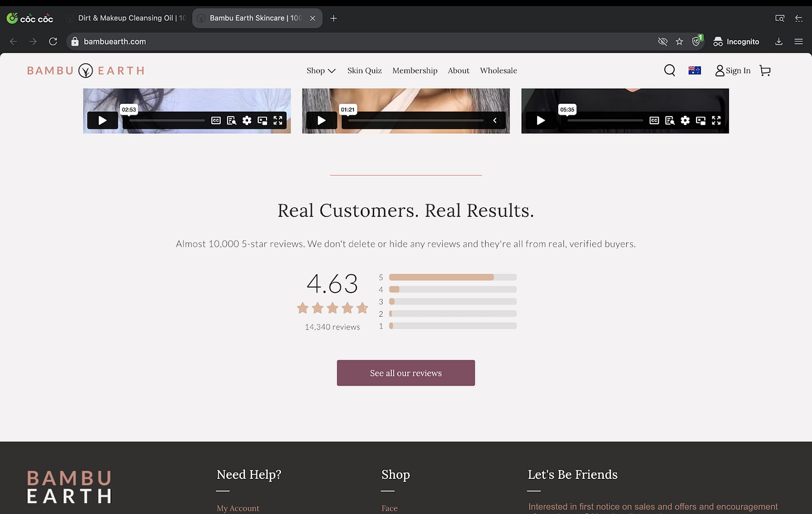Image resolution: width=812 pixels, height=514 pixels.
Task: Click the Need Help? footer heading
Action: [x=249, y=474]
